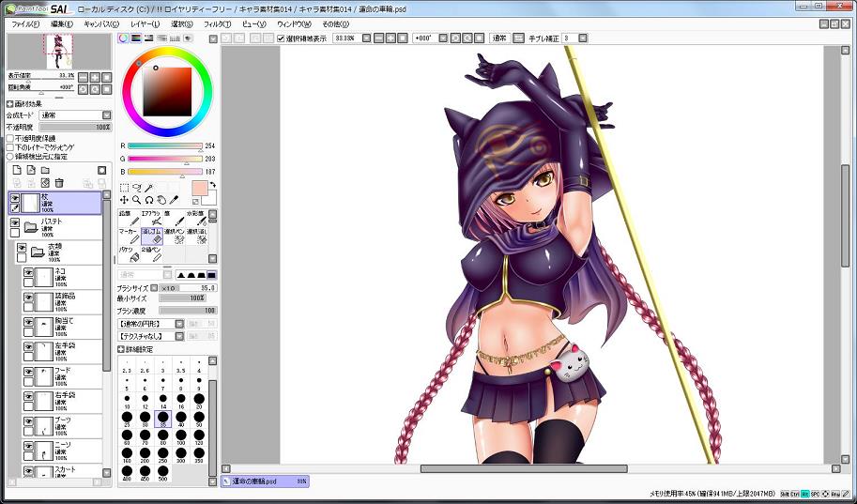The image size is (857, 504).
Task: Select the Eyedropper color picker tool
Action: [x=173, y=200]
